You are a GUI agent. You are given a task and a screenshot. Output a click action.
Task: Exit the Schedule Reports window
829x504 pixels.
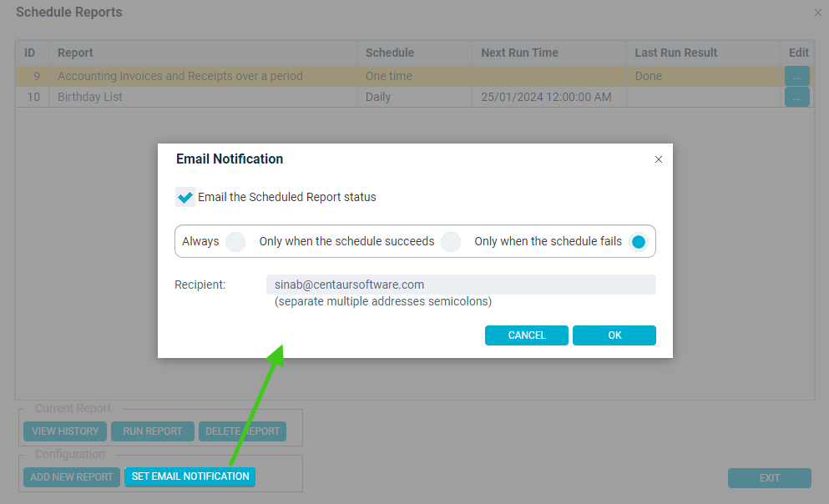(770, 478)
